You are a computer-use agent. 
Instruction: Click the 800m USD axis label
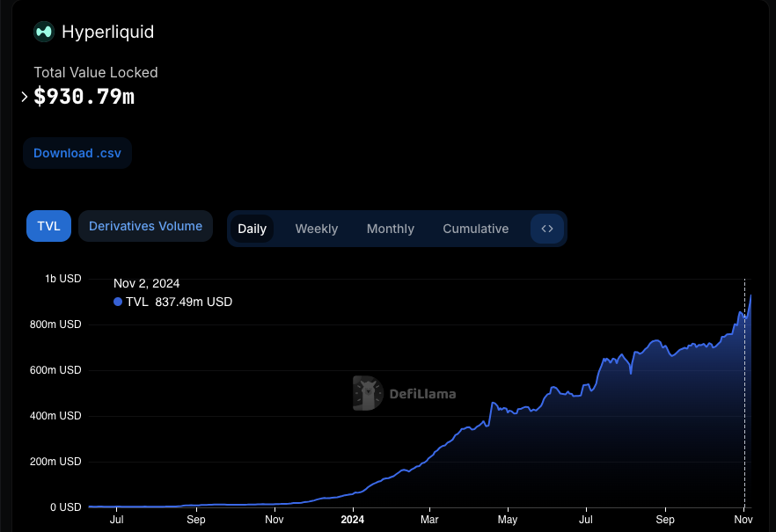tap(55, 324)
